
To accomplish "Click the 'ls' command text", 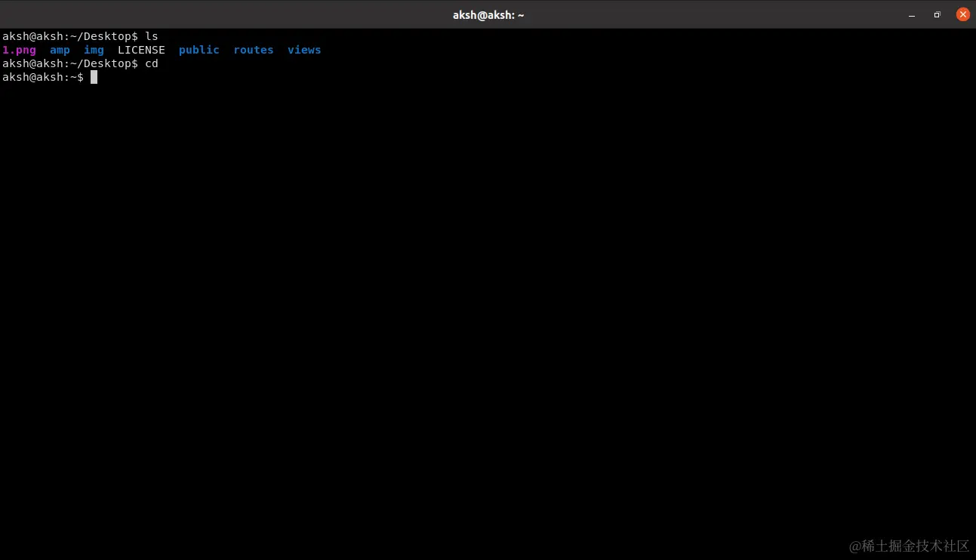I will point(152,36).
